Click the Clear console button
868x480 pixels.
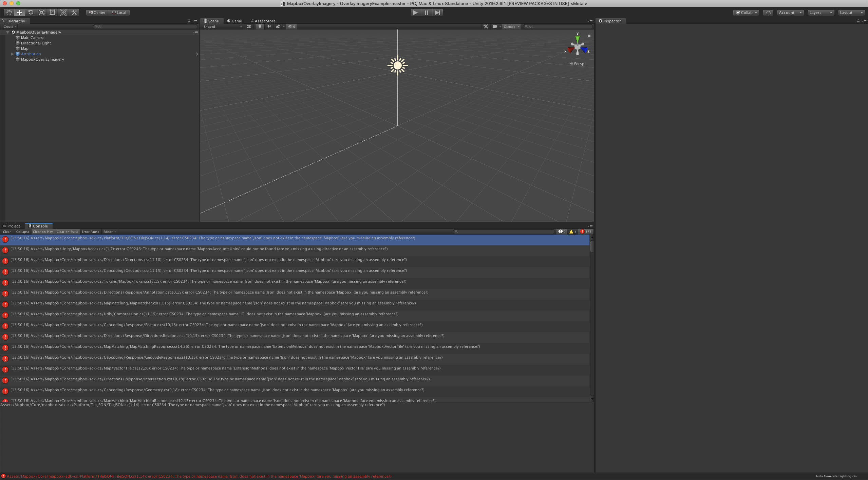coord(7,232)
